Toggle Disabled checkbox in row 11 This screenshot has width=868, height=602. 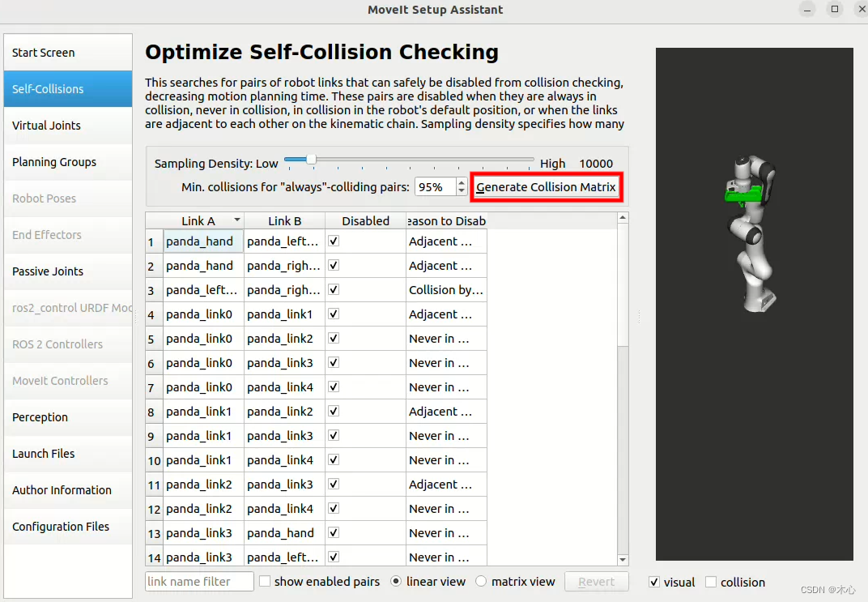pyautogui.click(x=334, y=485)
